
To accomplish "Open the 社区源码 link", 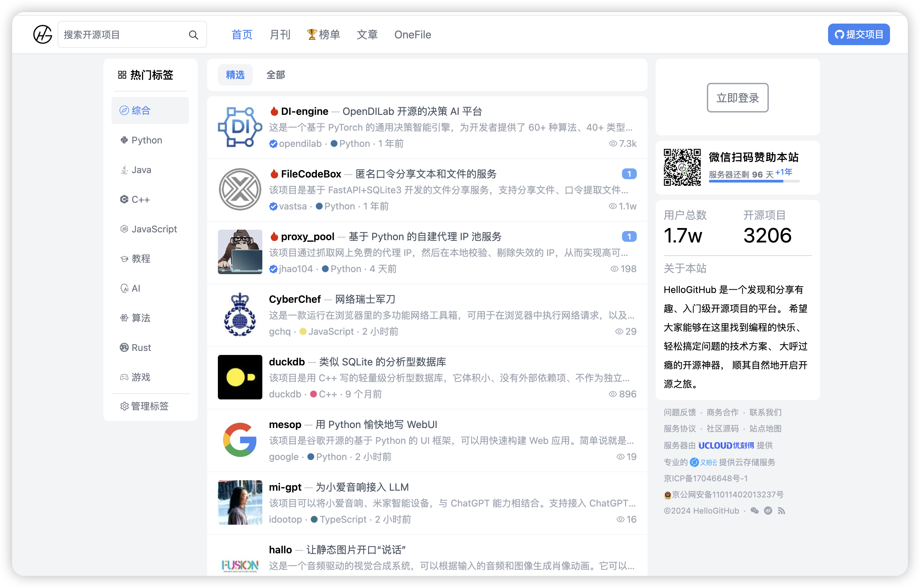I will [x=722, y=429].
